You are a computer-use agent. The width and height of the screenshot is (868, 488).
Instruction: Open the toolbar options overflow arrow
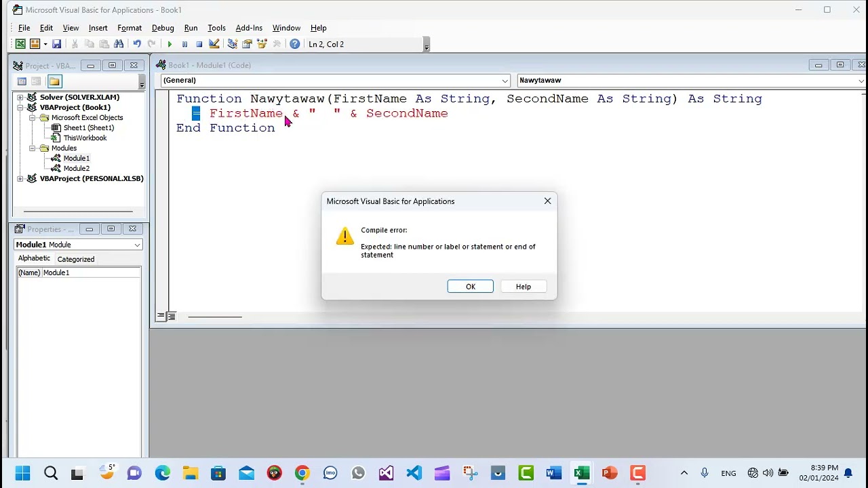coord(426,46)
